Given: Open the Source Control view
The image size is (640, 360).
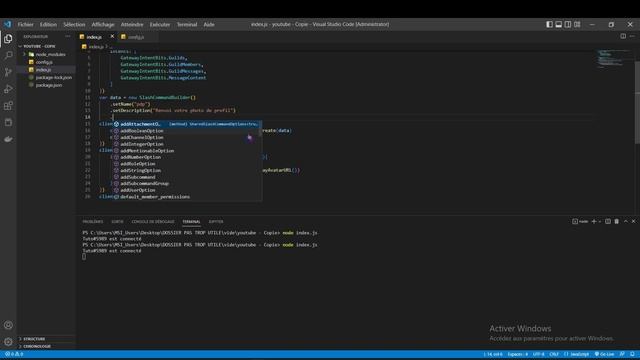Looking at the screenshot, I should pyautogui.click(x=8, y=72).
